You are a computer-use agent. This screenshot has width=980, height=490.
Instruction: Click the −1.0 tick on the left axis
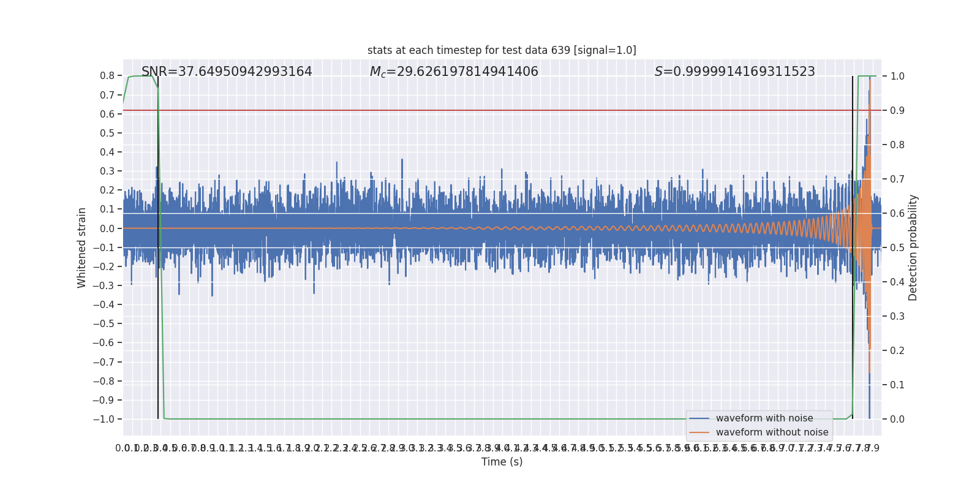click(x=104, y=419)
